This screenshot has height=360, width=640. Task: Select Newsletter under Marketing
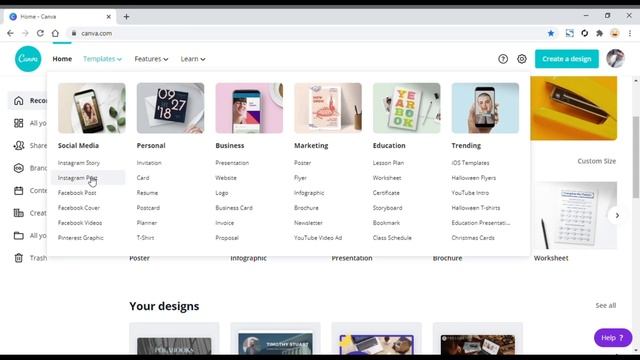[308, 223]
